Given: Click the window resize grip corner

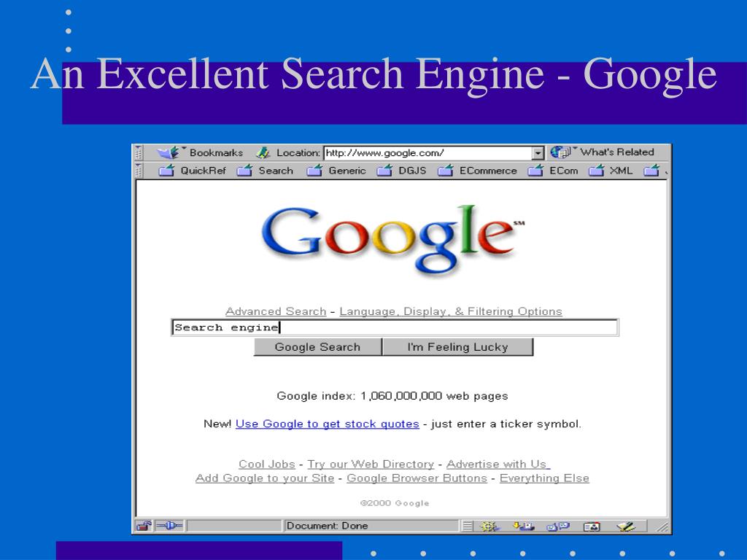Looking at the screenshot, I should point(662,526).
